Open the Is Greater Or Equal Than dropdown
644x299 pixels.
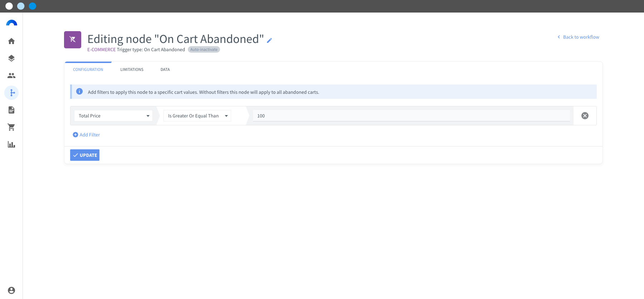click(x=197, y=116)
